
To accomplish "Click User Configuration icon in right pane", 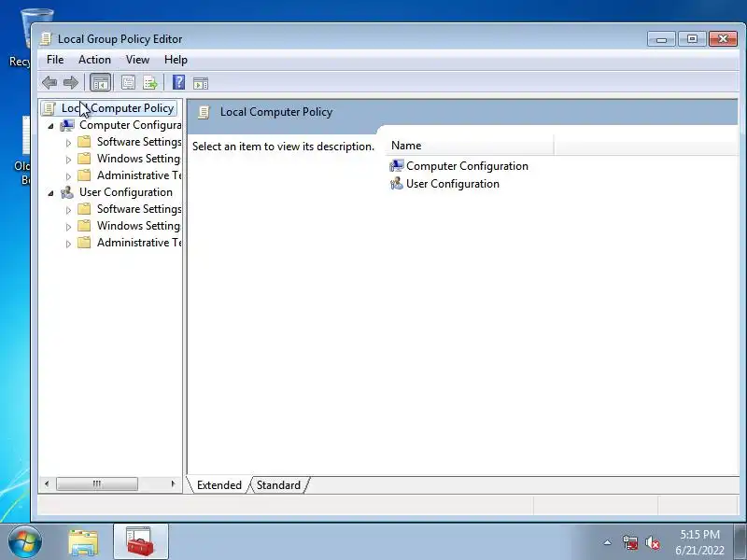I will point(396,184).
